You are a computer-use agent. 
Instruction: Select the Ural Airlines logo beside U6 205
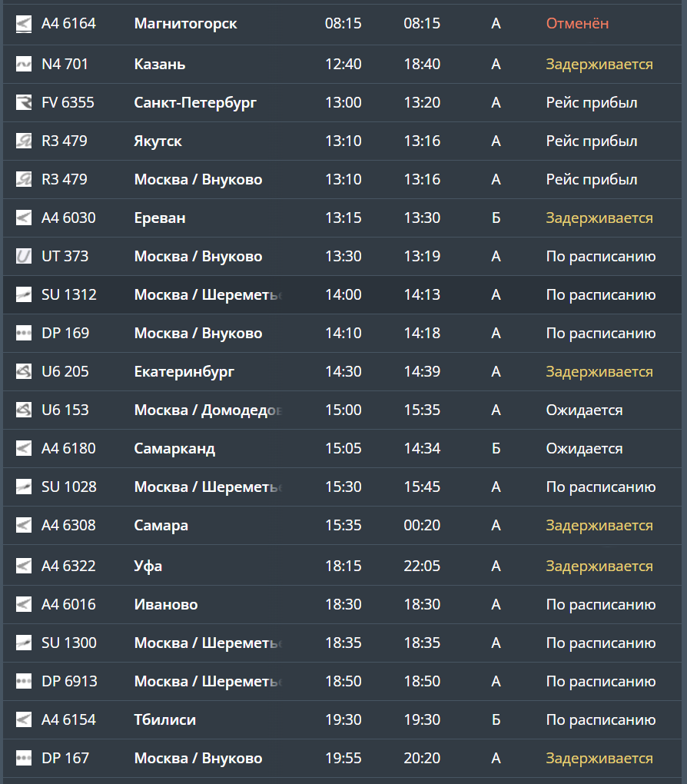point(24,372)
